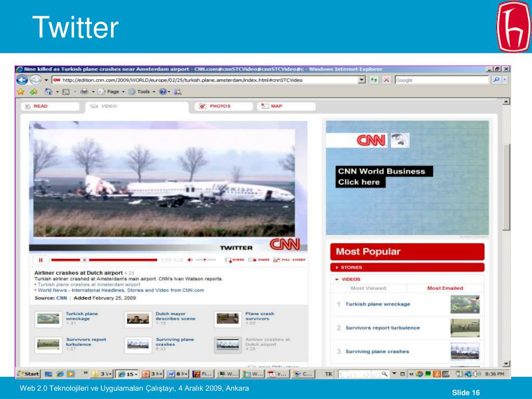Open 'Plane crash survivors' video link
Image resolution: width=532 pixels, height=399 pixels.
tap(260, 316)
